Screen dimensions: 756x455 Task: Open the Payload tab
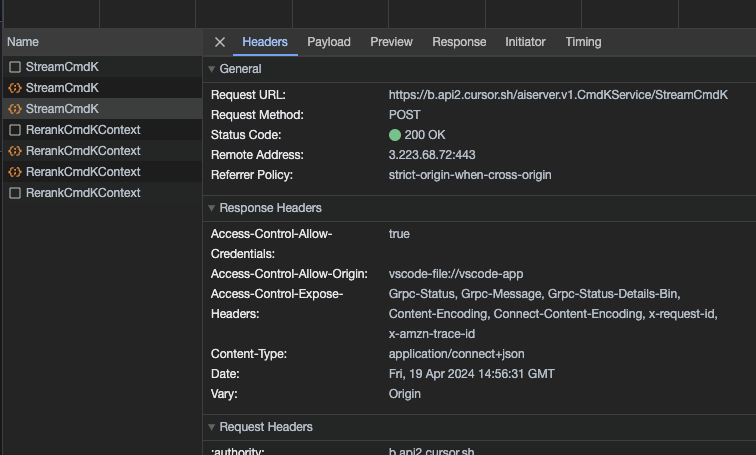pos(329,42)
